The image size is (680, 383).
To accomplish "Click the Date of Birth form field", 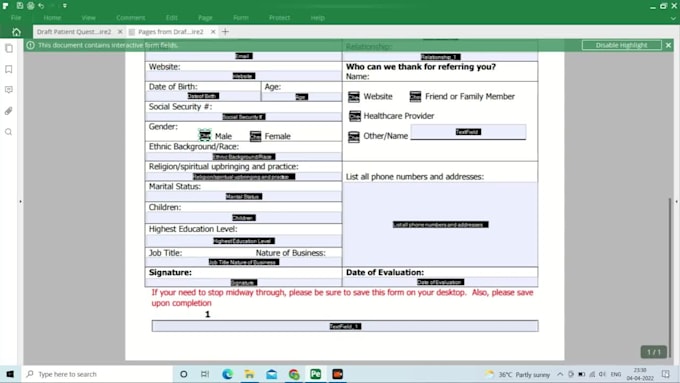I will (203, 96).
